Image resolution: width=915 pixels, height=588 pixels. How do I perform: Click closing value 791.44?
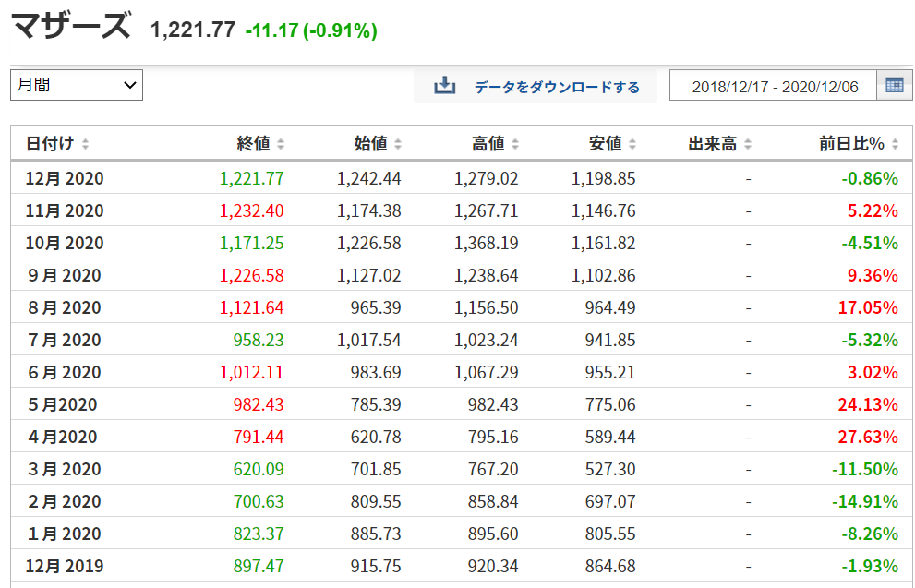258,437
